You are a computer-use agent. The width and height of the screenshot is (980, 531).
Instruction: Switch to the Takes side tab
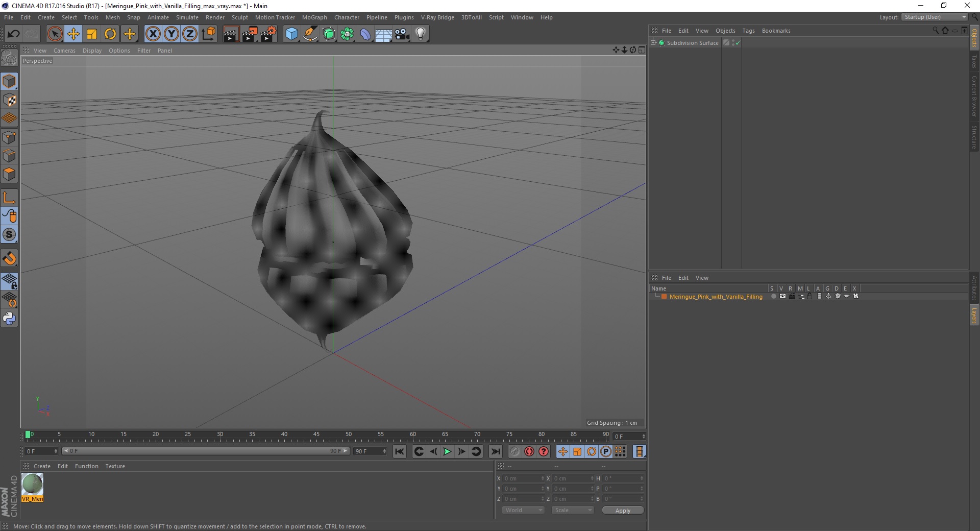[x=974, y=61]
